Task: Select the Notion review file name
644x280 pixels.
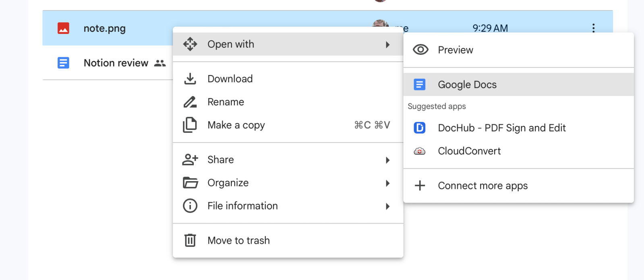Action: pos(116,63)
